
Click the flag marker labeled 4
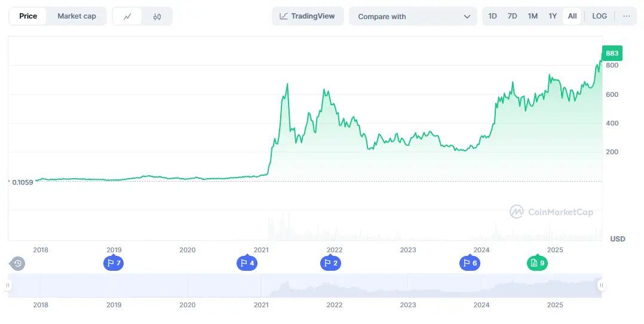[x=247, y=263]
